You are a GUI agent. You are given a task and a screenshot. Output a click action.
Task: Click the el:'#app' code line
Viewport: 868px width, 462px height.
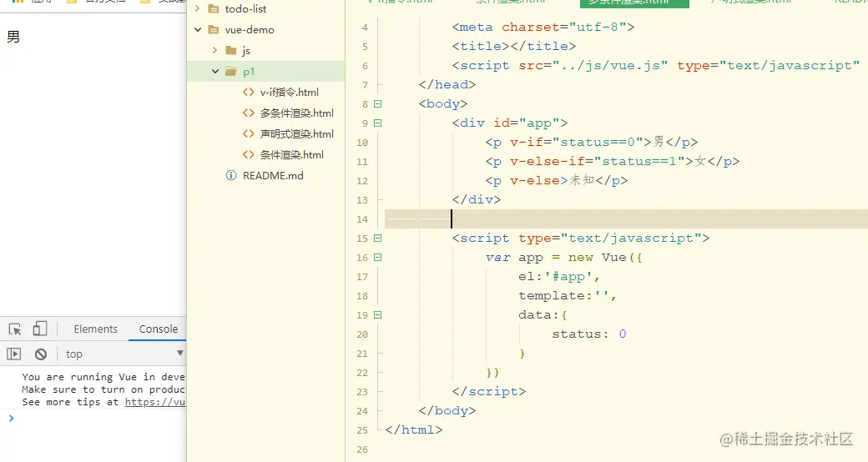tap(559, 276)
